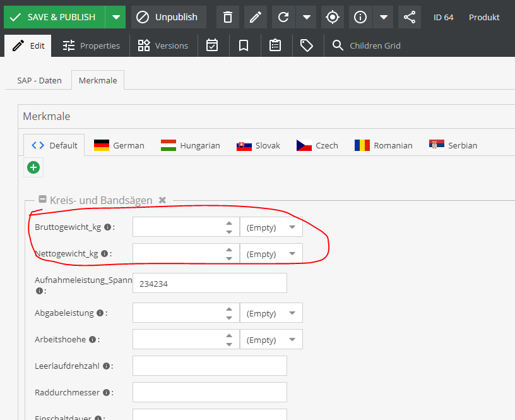Image resolution: width=515 pixels, height=420 pixels.
Task: Open the bookmark tab icon
Action: [244, 45]
